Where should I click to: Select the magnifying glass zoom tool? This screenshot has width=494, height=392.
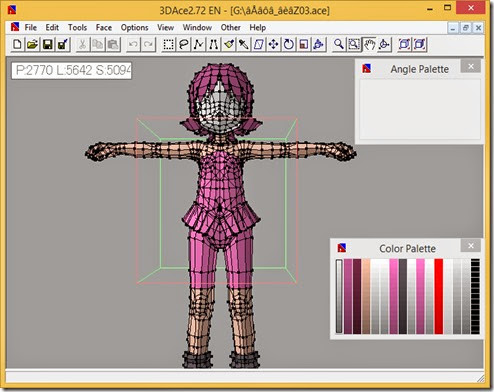339,44
